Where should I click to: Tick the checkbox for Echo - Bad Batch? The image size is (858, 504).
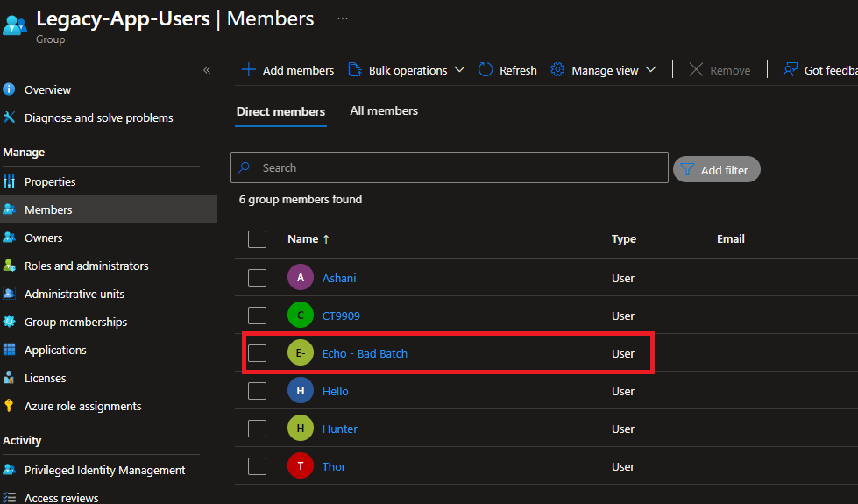[x=257, y=353]
